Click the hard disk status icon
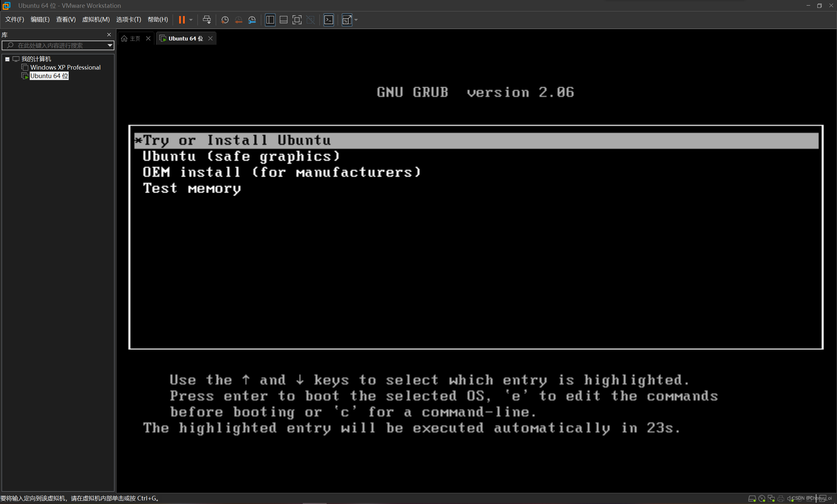Viewport: 837px width, 504px height. coord(752,498)
